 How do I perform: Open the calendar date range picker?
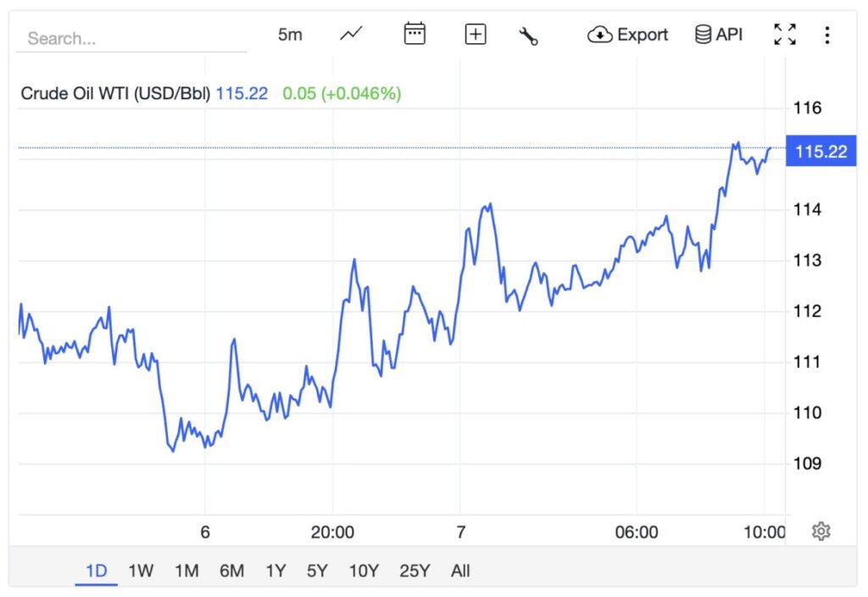(x=414, y=33)
